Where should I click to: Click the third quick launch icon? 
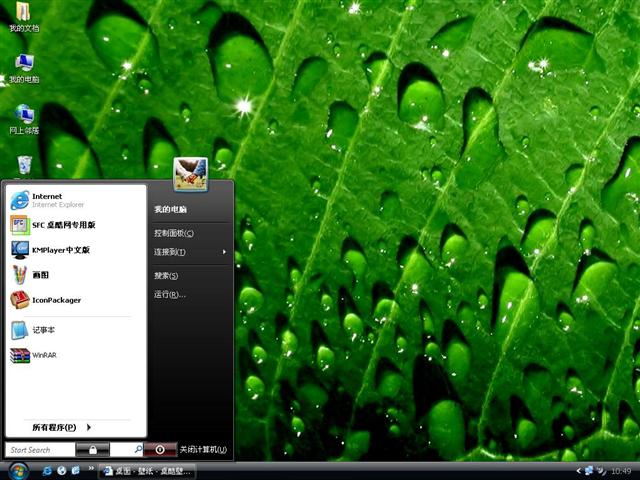point(76,471)
